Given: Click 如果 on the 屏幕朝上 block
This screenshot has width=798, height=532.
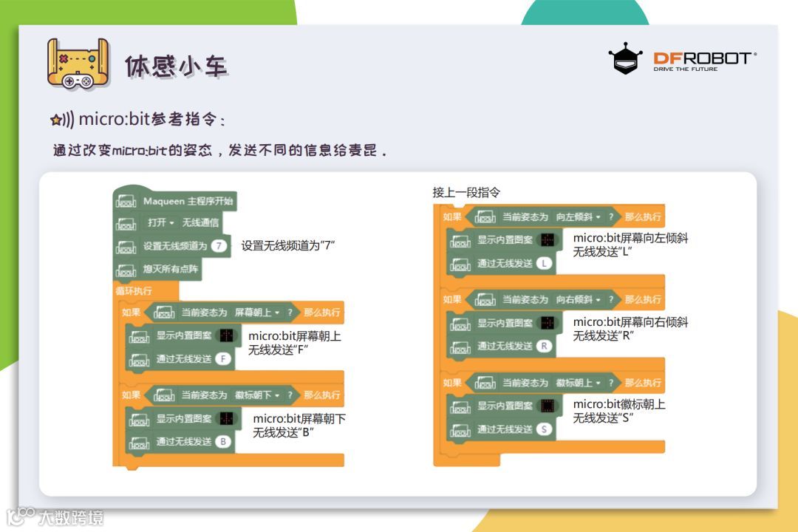Looking at the screenshot, I should (x=132, y=312).
